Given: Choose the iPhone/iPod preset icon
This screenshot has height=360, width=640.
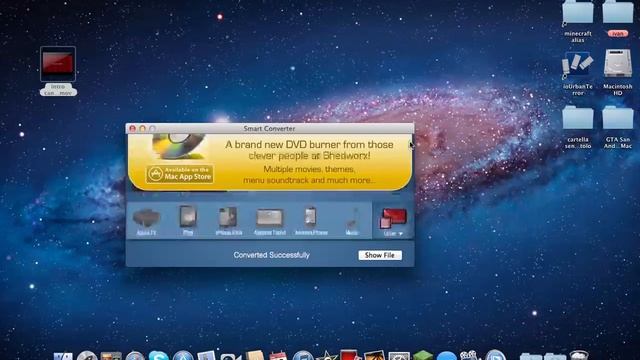Looking at the screenshot, I should (229, 221).
